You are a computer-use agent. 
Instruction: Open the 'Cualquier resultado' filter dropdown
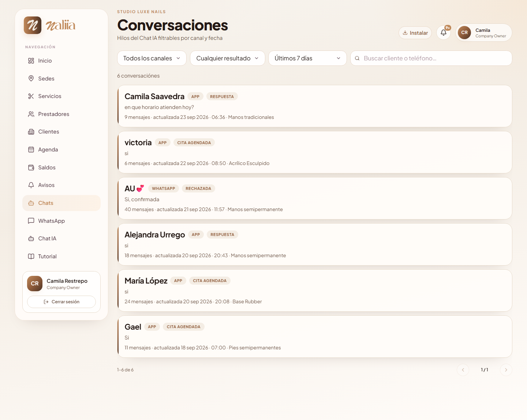(x=228, y=58)
